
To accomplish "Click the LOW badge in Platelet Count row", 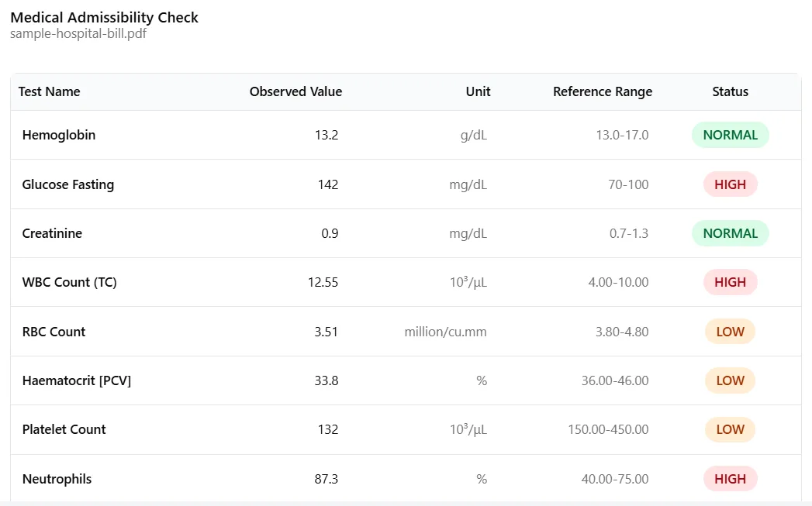I will (x=730, y=429).
